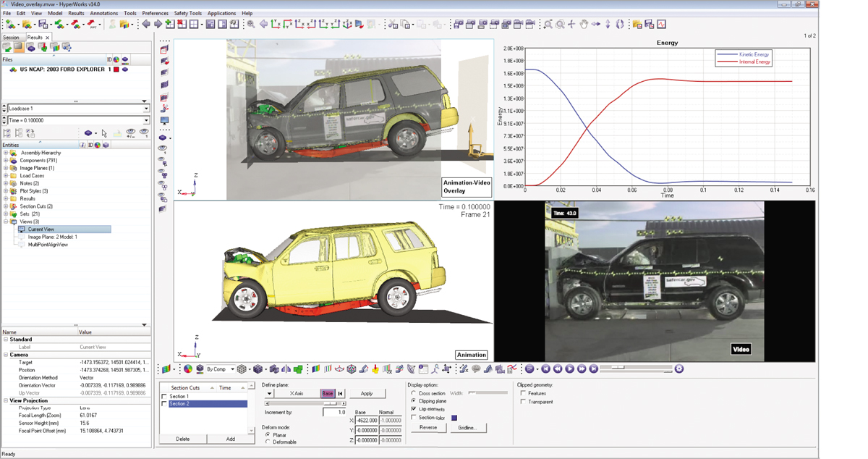Click the previous page left arrow icon
The width and height of the screenshot is (868, 459).
[x=146, y=24]
